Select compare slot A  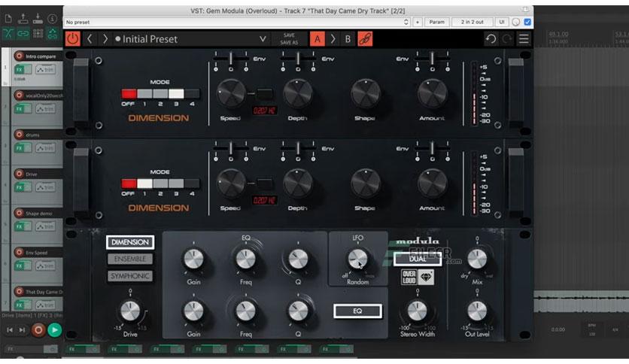pos(317,39)
